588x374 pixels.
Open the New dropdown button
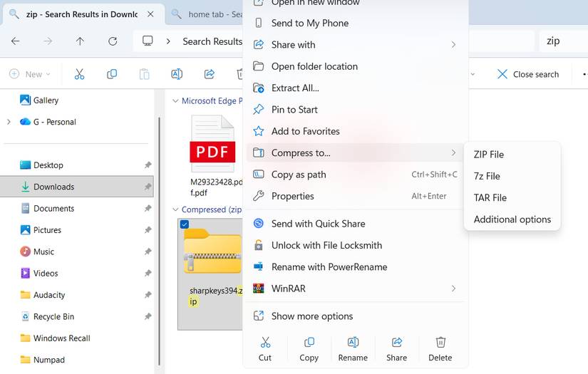(x=30, y=74)
